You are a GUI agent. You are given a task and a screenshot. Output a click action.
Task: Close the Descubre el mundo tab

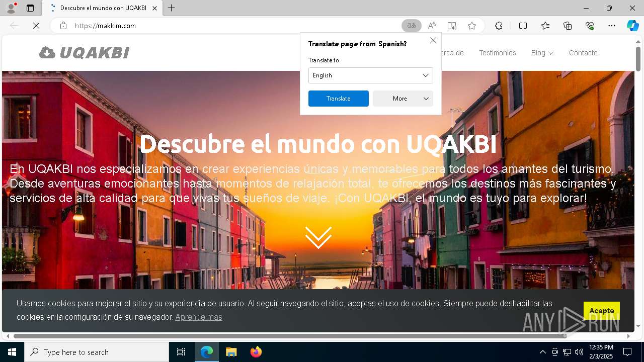click(155, 8)
